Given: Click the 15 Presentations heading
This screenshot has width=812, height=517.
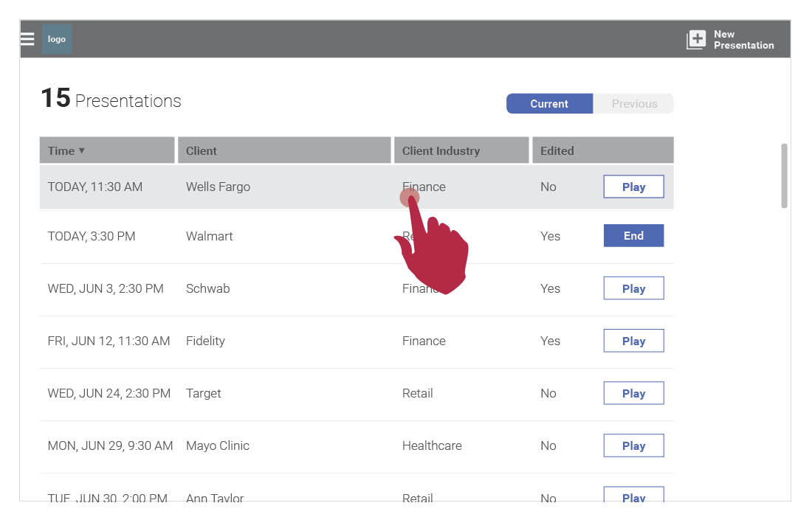Looking at the screenshot, I should [x=111, y=98].
